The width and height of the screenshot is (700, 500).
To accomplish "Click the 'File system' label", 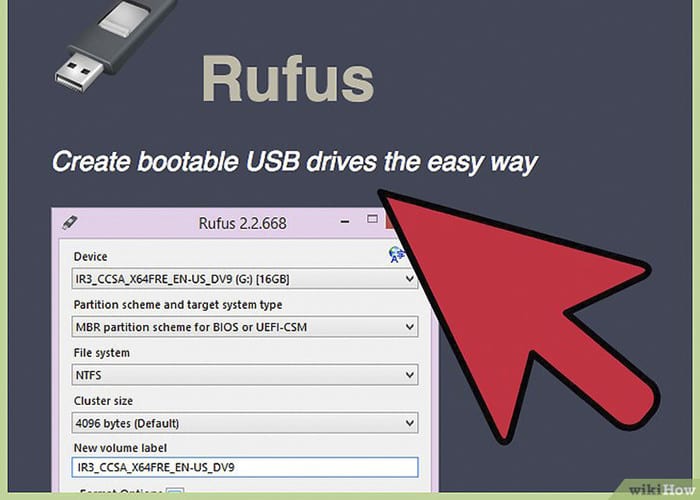I will 102,353.
